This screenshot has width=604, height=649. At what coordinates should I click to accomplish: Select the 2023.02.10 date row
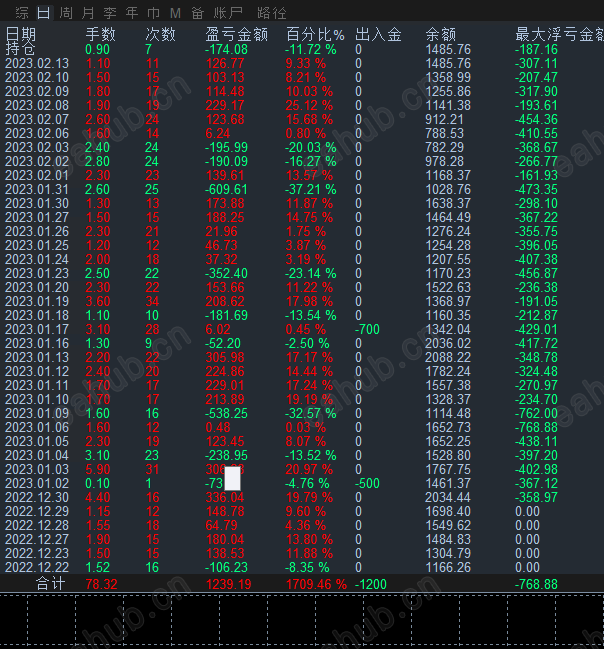click(37, 77)
